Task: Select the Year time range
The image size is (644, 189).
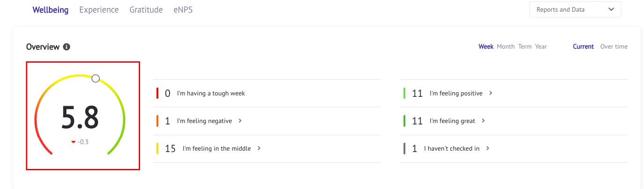Action: pos(541,47)
